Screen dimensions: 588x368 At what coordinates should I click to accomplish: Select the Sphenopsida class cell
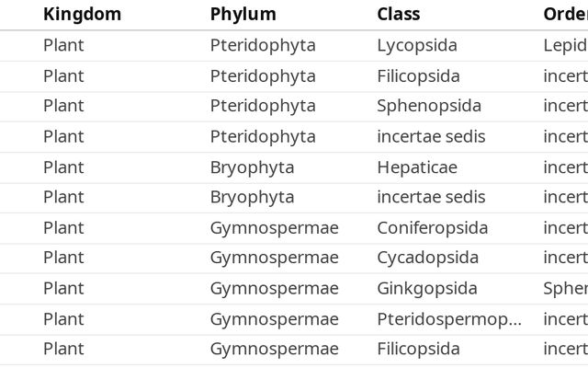click(x=428, y=106)
